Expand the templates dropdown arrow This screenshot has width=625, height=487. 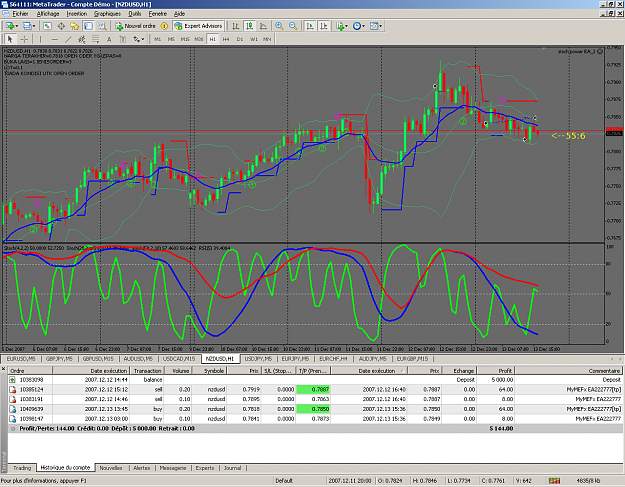point(381,26)
